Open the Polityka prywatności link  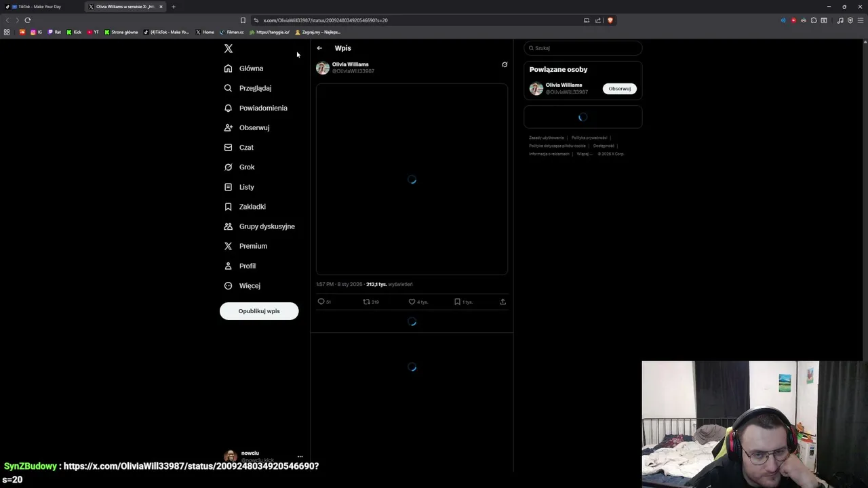(x=589, y=138)
